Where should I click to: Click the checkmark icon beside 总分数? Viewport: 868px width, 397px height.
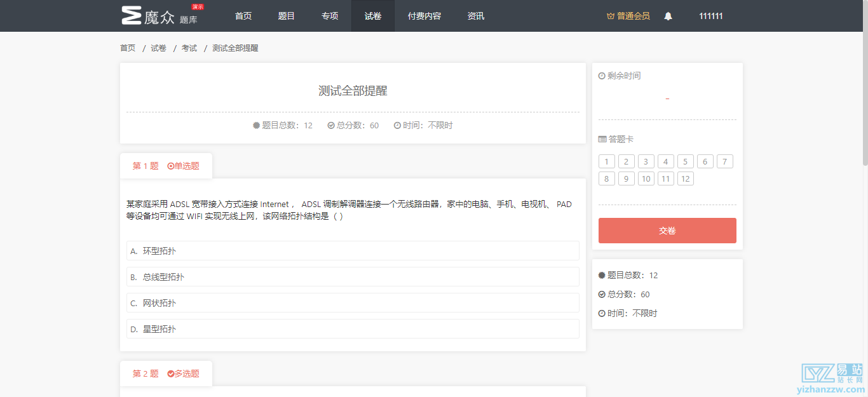[x=601, y=294]
